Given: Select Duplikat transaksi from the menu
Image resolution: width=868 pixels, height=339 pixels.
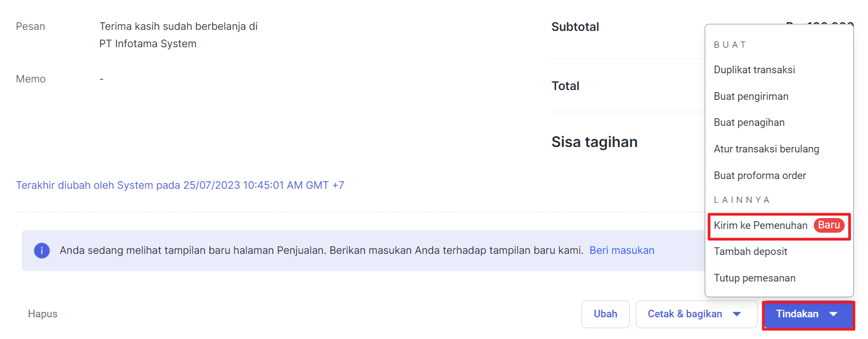Looking at the screenshot, I should (x=754, y=69).
